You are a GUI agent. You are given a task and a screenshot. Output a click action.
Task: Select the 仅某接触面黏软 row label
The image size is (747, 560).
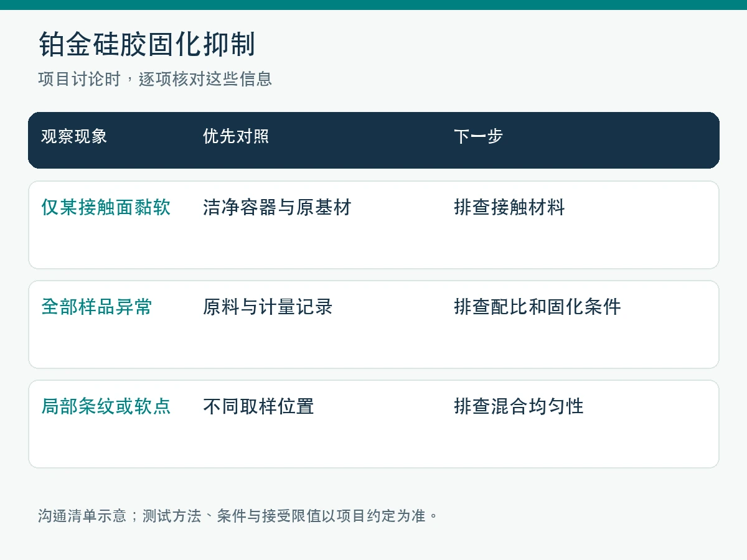click(x=106, y=207)
